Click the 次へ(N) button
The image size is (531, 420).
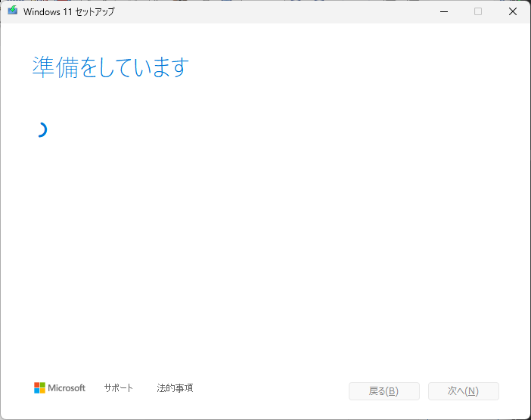(463, 391)
